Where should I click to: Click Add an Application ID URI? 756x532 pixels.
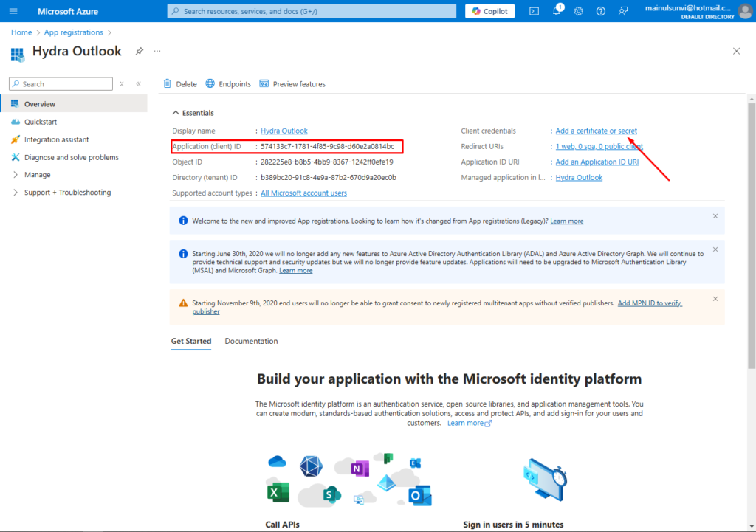click(x=597, y=162)
